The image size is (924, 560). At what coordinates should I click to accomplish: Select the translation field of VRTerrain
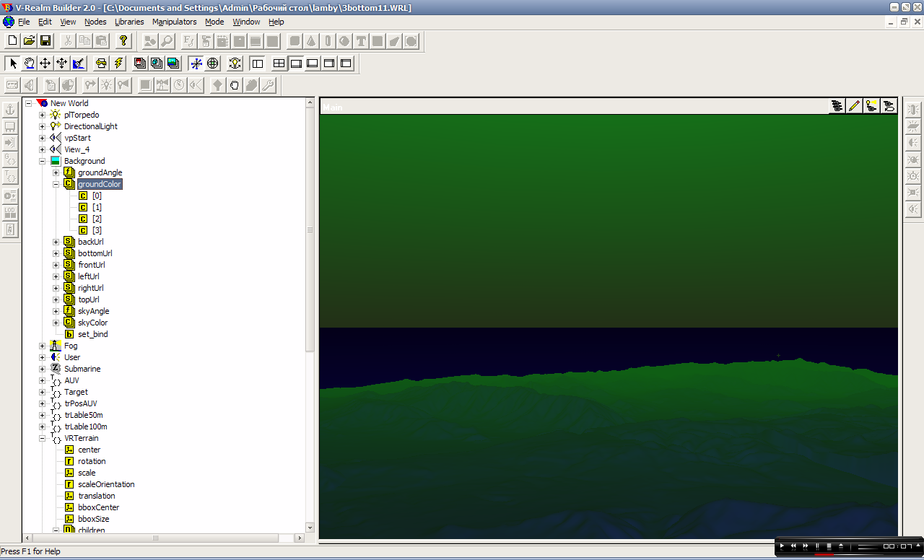[x=97, y=496]
